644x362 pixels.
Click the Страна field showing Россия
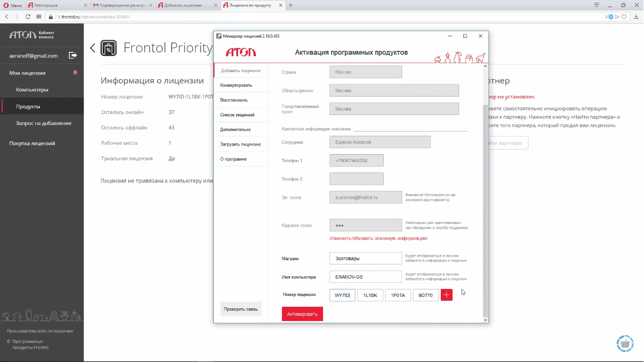coord(365,72)
